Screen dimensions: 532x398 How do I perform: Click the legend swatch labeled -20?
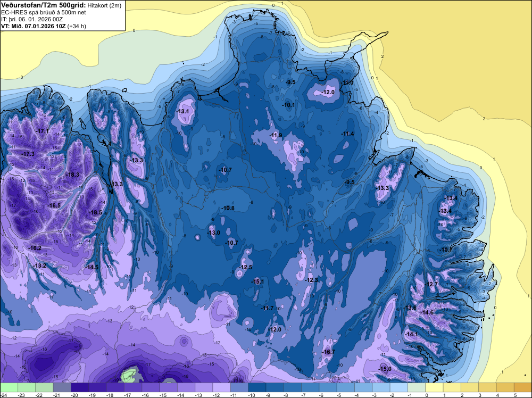[80, 387]
